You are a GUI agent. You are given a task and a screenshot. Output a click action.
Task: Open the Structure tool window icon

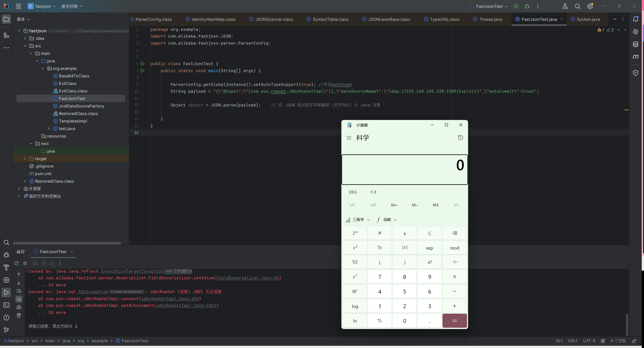click(x=6, y=35)
